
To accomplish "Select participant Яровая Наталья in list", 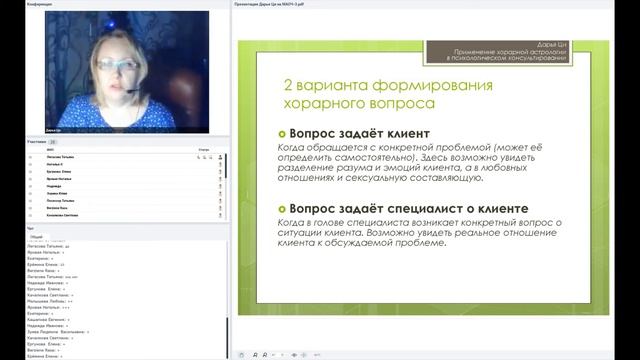I will coord(59,179).
